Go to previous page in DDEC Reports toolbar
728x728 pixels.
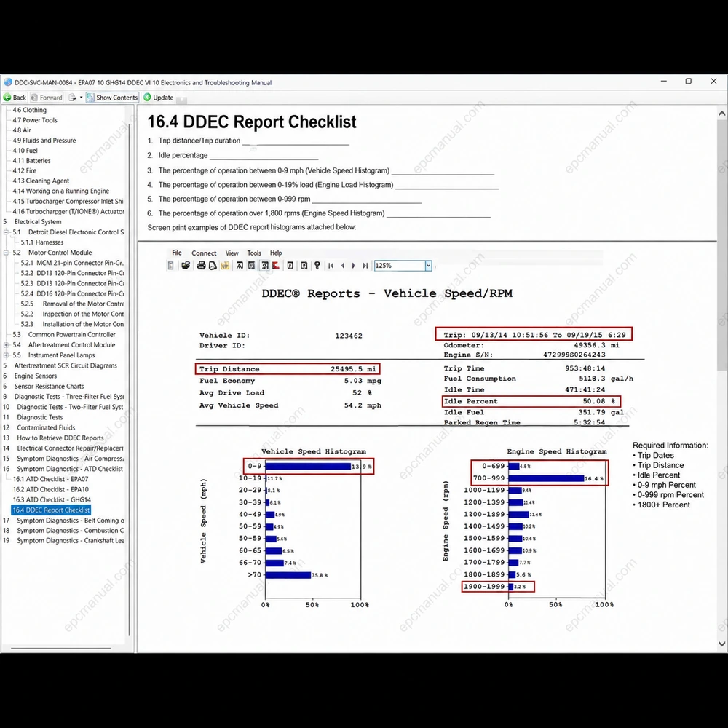coord(343,266)
